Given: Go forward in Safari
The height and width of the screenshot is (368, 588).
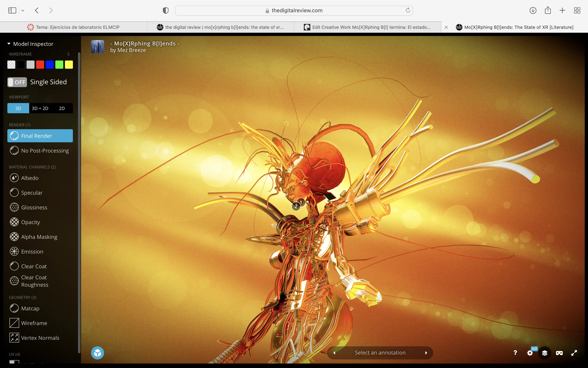Looking at the screenshot, I should [x=51, y=10].
